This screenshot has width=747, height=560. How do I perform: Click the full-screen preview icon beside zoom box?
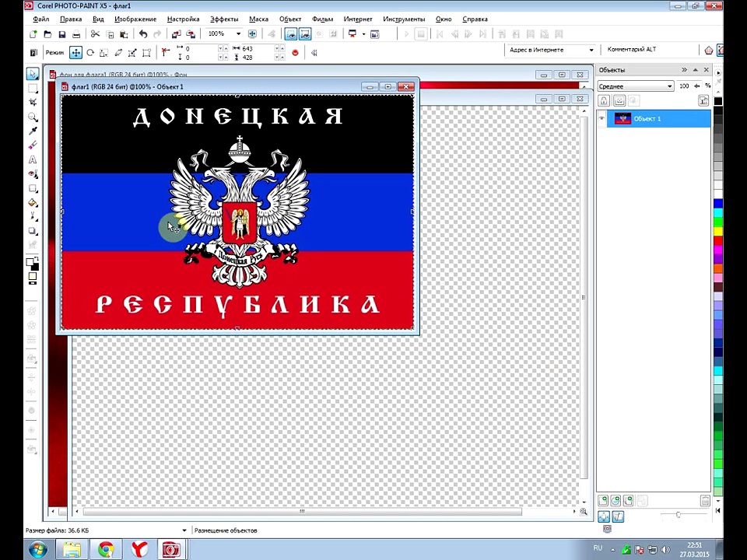(252, 33)
